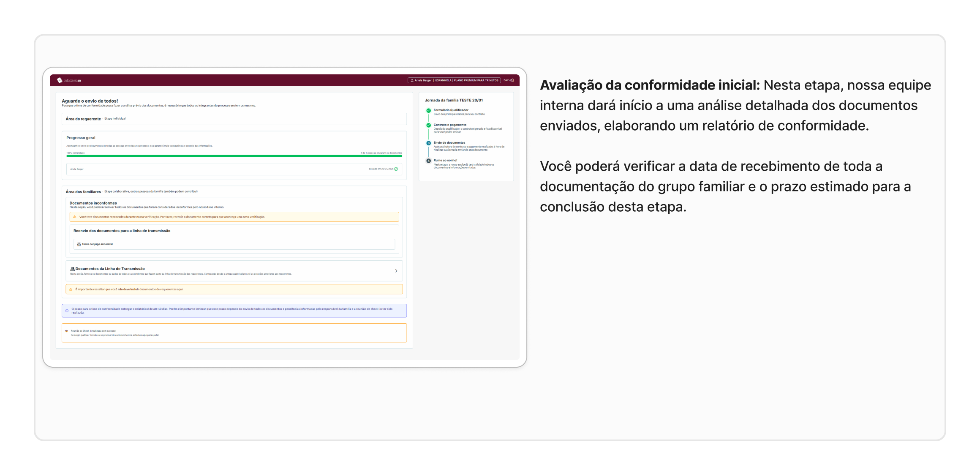
Task: Click warning icon in 'não deve incluir' alert
Action: tap(71, 289)
